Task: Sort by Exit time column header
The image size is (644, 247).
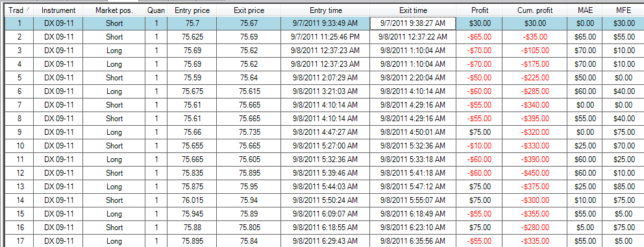Action: (413, 10)
